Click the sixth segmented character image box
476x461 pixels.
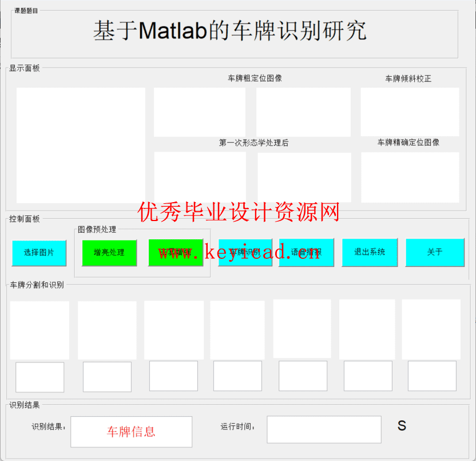(x=367, y=329)
